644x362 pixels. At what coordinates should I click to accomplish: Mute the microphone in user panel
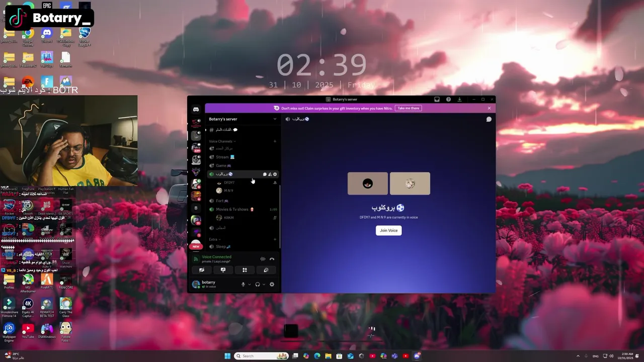[244, 284]
